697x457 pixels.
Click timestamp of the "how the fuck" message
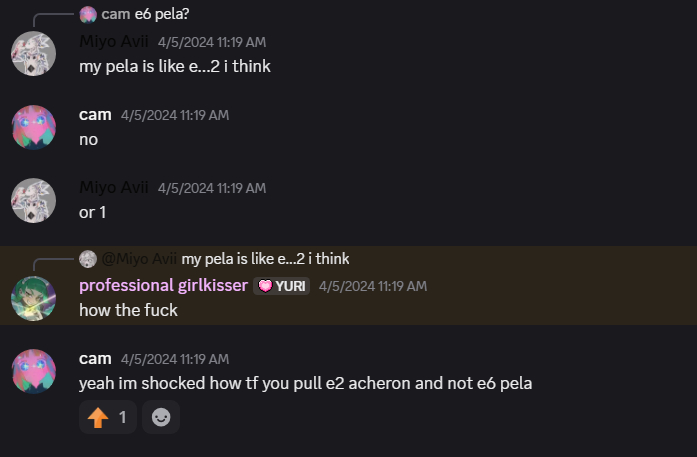372,286
